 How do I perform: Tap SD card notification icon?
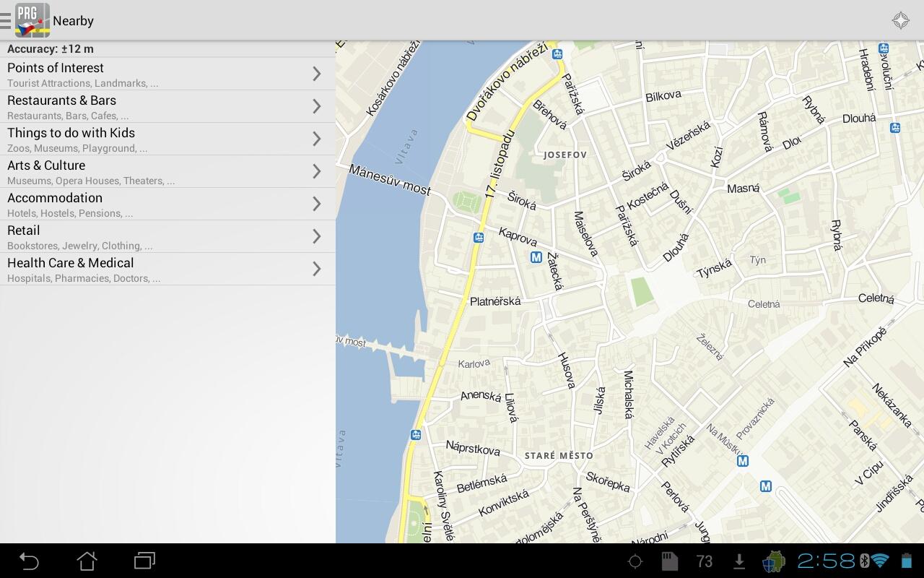coord(669,561)
